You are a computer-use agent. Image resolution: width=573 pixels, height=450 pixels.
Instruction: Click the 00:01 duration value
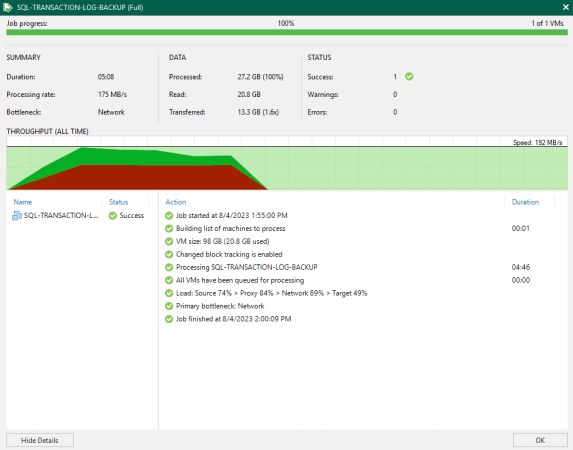pyautogui.click(x=521, y=228)
